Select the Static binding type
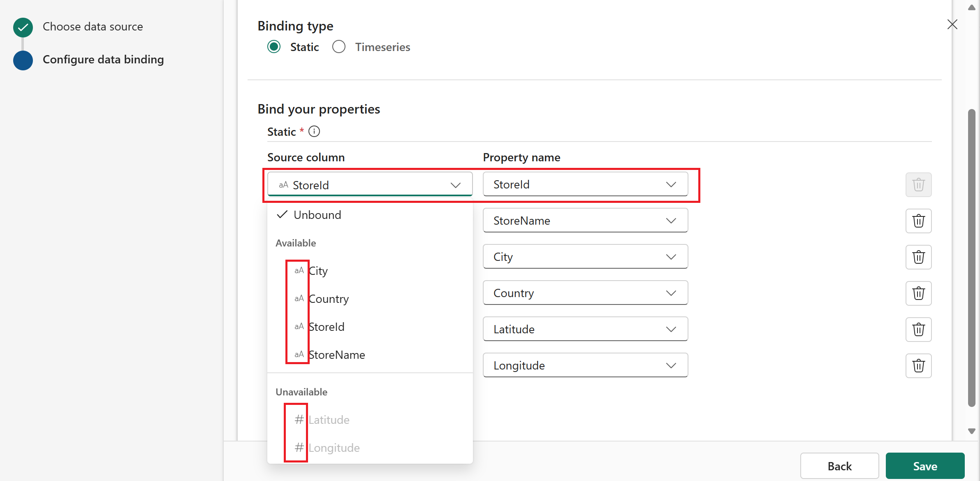The height and width of the screenshot is (481, 980). pos(274,46)
